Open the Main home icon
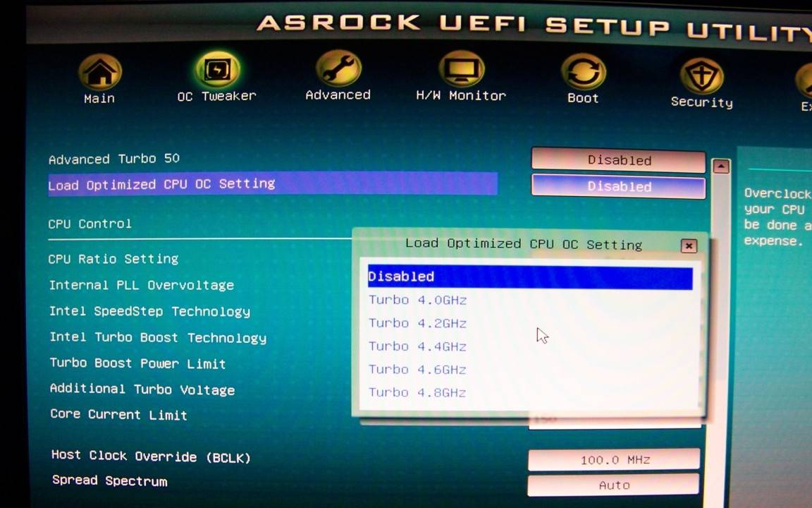812x508 pixels. pyautogui.click(x=99, y=73)
